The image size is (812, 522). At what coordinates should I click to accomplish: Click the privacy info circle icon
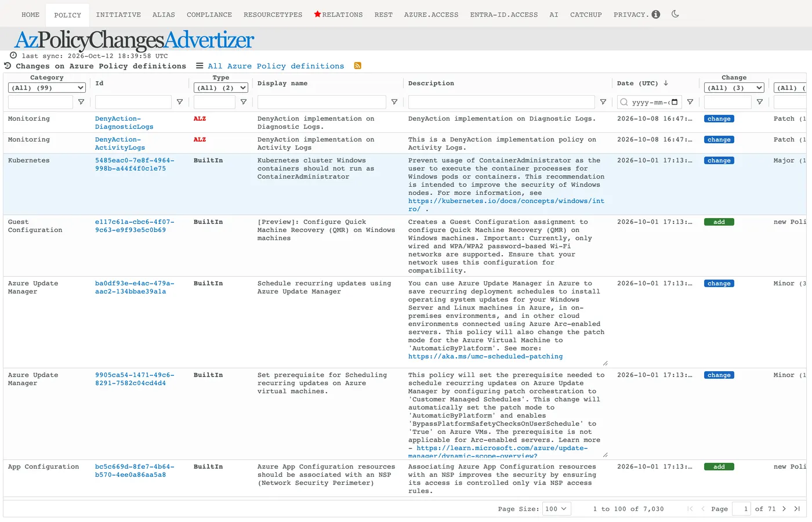pos(656,14)
